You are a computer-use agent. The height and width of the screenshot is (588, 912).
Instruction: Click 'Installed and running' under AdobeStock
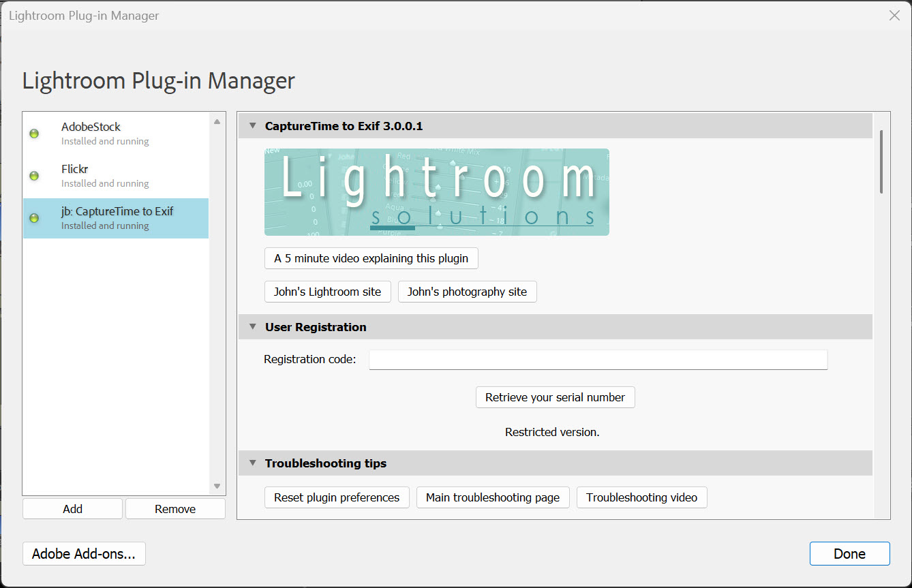[105, 142]
